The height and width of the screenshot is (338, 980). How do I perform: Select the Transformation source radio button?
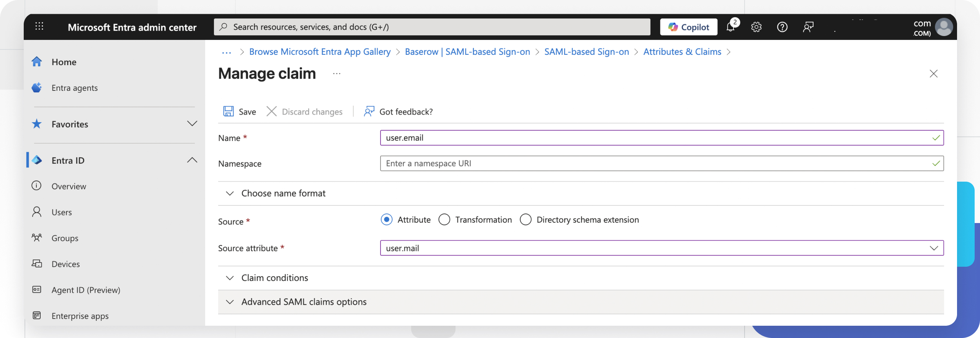(x=444, y=220)
